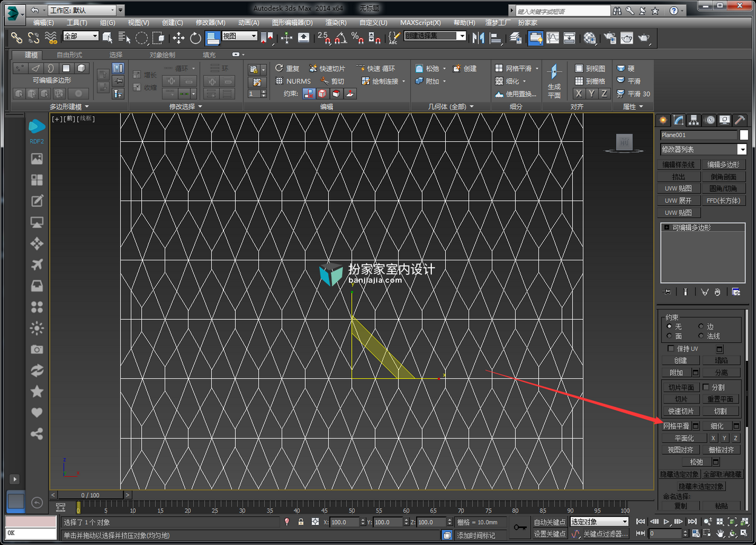The width and height of the screenshot is (756, 545).
Task: Switch to the 自由形式 ribbon tab
Action: point(70,54)
